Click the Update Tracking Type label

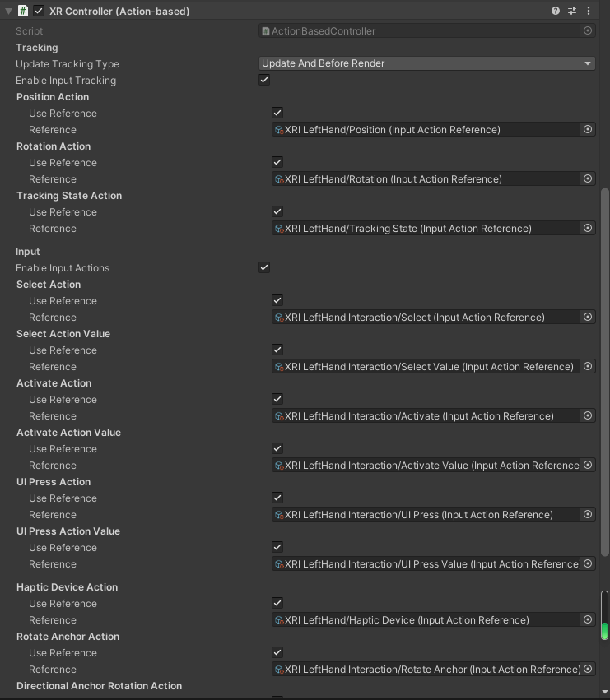68,64
